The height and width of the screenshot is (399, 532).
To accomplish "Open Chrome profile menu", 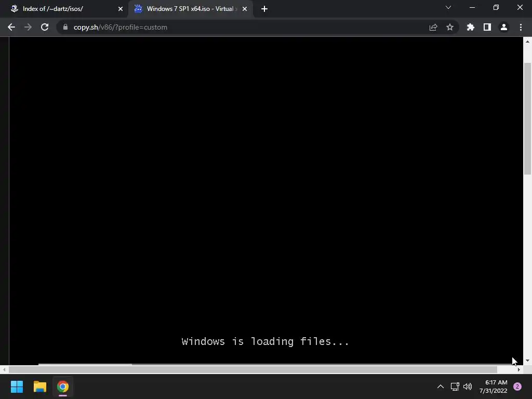I will pyautogui.click(x=504, y=27).
